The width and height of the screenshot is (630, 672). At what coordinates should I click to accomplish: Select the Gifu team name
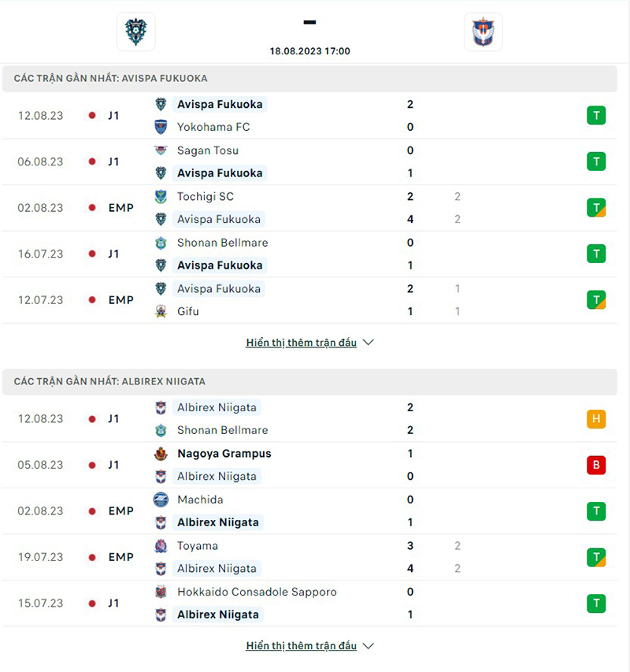click(187, 311)
